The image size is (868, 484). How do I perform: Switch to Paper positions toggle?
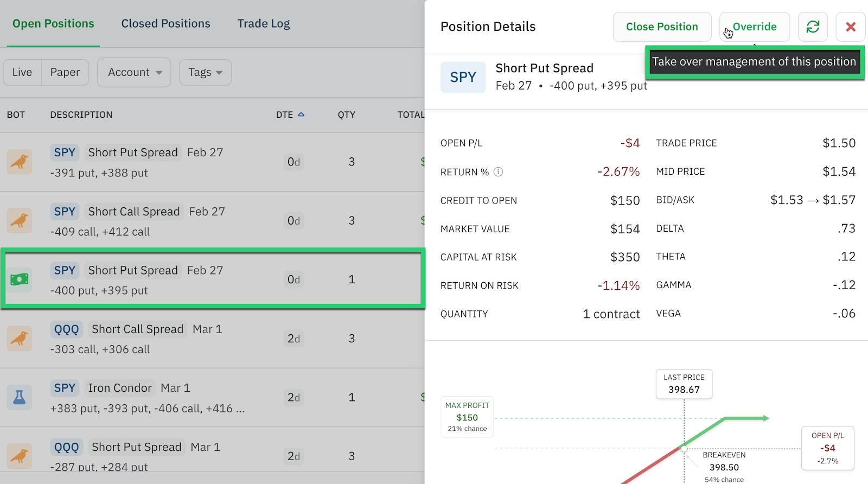pos(65,72)
